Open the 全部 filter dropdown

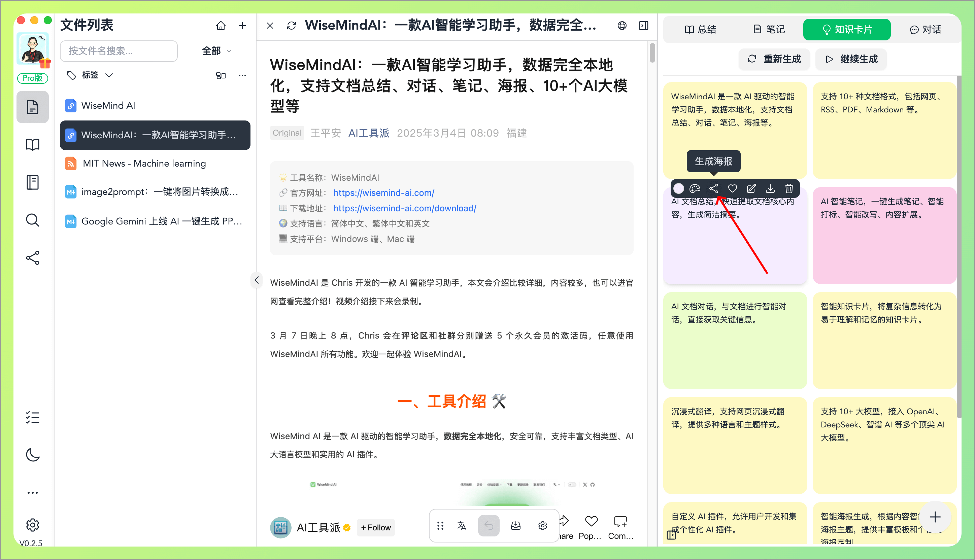[x=215, y=51]
